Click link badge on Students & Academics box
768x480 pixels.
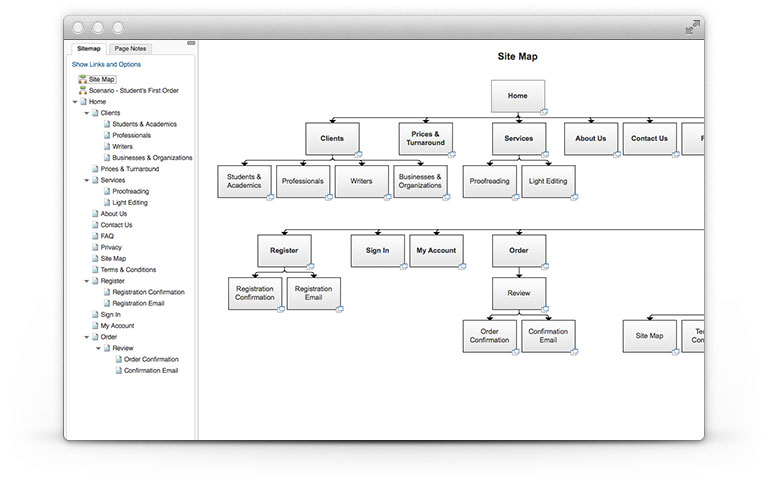pos(270,197)
